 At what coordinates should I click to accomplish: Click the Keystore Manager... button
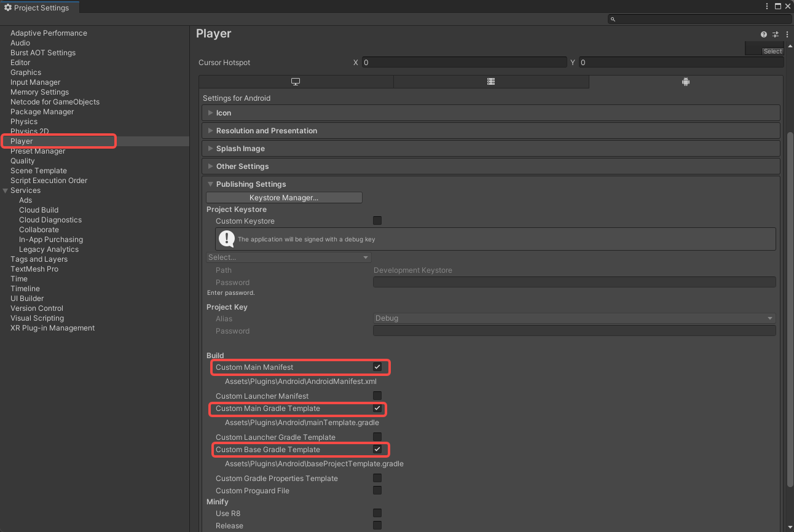pos(284,198)
